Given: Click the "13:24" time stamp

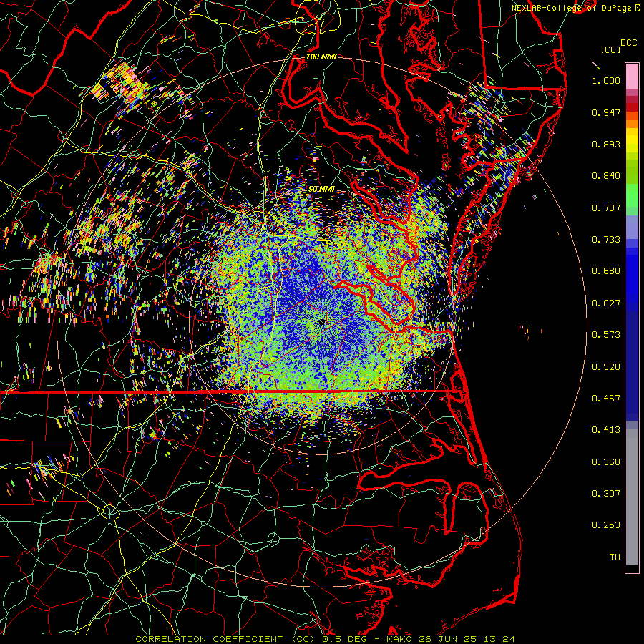Looking at the screenshot, I should pyautogui.click(x=499, y=639).
